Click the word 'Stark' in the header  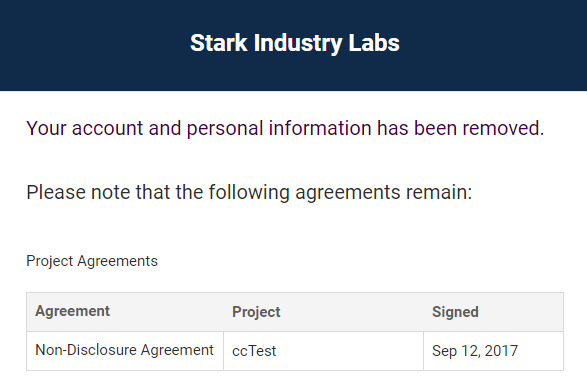(x=219, y=43)
